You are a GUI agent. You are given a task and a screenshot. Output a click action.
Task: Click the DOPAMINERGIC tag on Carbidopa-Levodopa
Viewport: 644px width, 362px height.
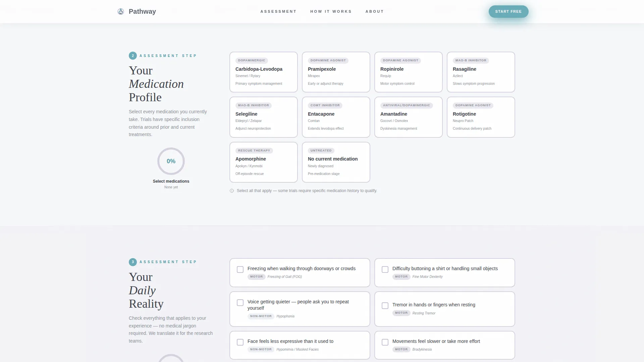252,61
